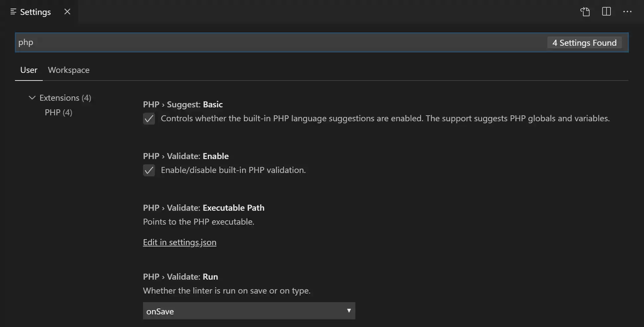Click the 4 Settings Found badge
Image resolution: width=644 pixels, height=327 pixels.
click(584, 42)
